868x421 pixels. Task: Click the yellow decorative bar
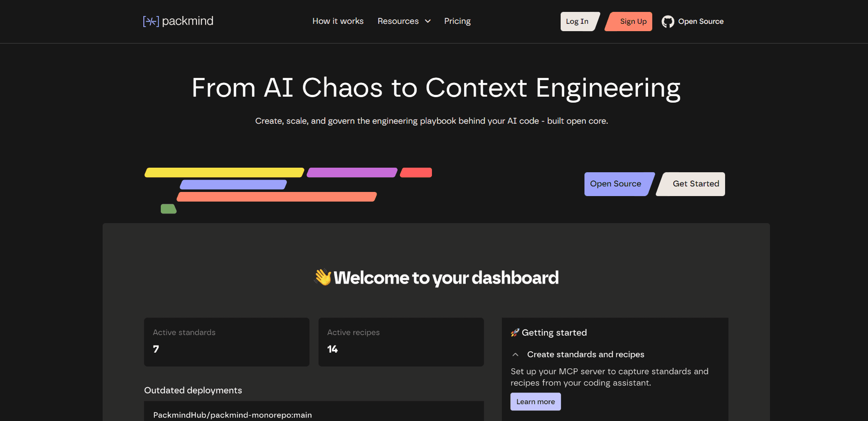[224, 172]
